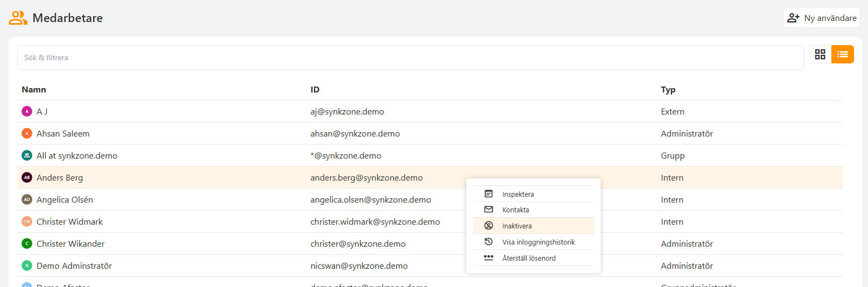Click Administratör type in Ahsan Saleem row

(x=687, y=133)
